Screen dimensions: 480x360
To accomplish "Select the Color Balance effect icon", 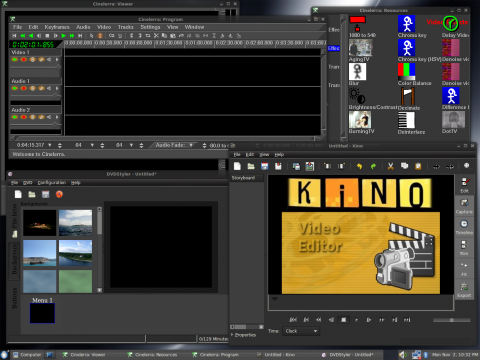I will (x=406, y=72).
